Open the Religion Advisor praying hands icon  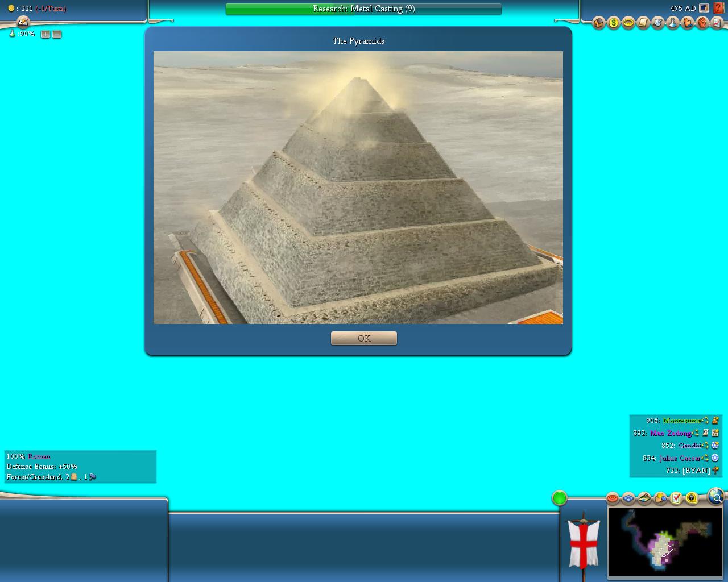[688, 23]
